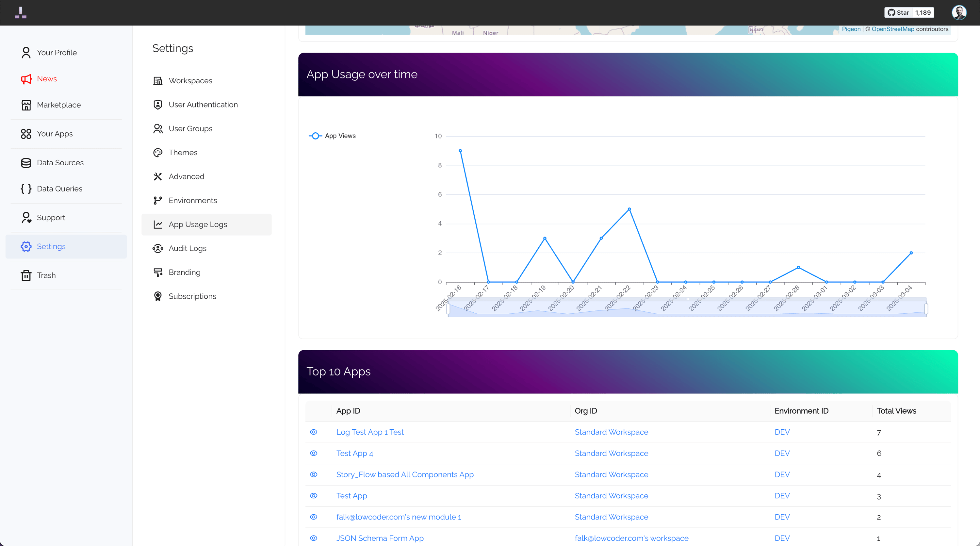The width and height of the screenshot is (980, 546).
Task: Click the Your Apps grid icon
Action: tap(26, 134)
